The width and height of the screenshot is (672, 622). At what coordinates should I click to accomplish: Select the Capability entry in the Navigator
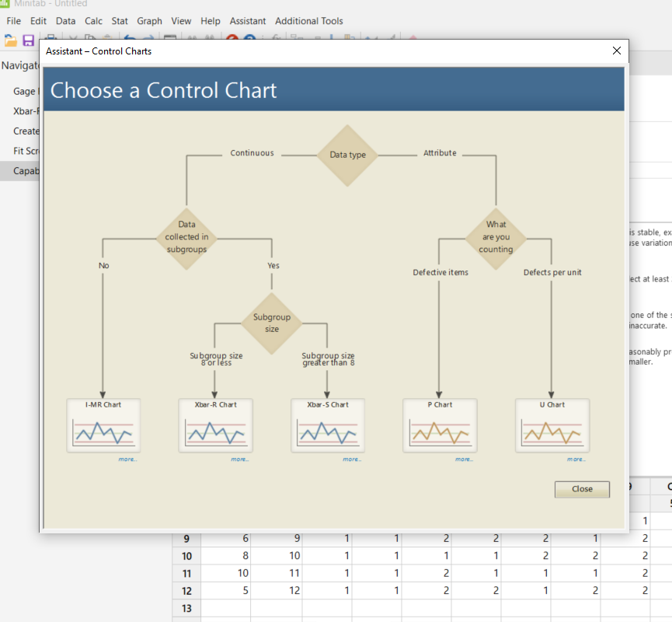click(24, 170)
